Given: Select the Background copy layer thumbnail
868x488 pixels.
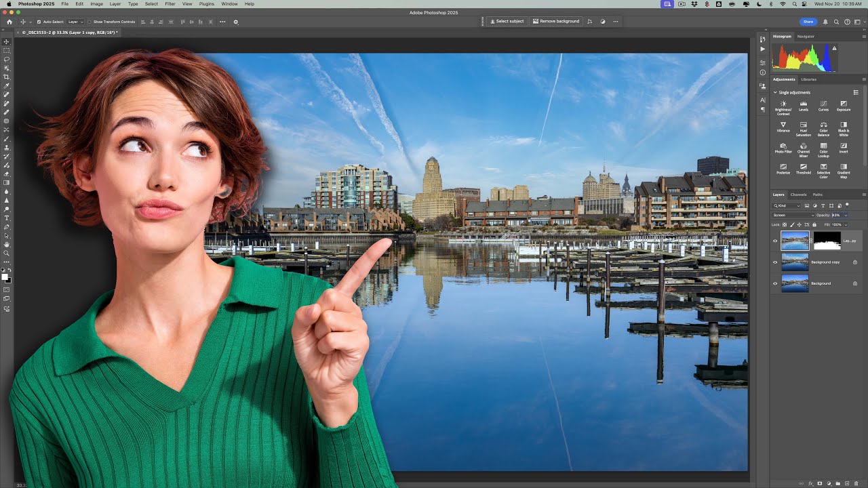Looking at the screenshot, I should coord(795,262).
